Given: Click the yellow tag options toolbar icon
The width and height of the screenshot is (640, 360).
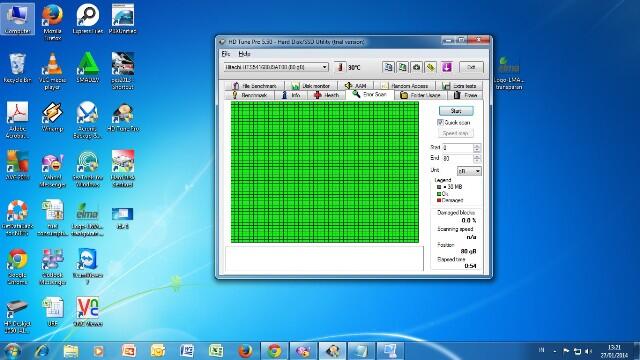Looking at the screenshot, I should (x=431, y=67).
